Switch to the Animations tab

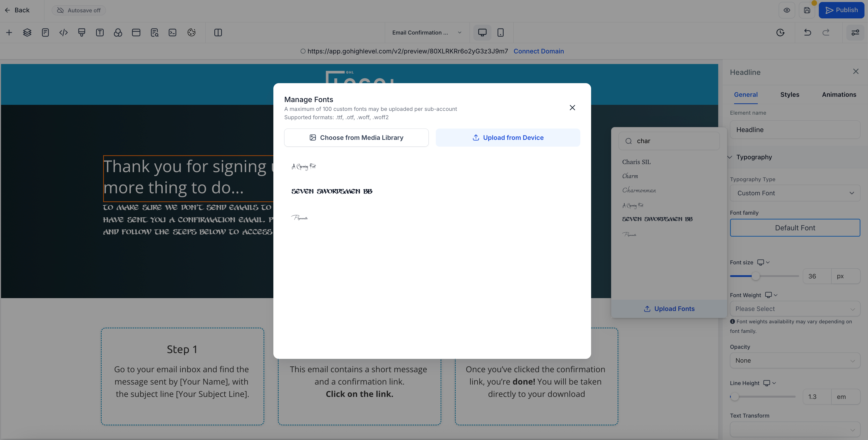coord(839,95)
